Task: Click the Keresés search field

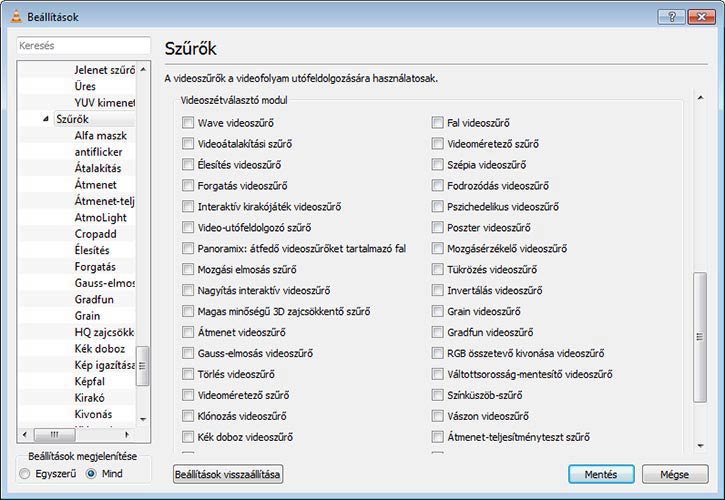Action: point(83,46)
